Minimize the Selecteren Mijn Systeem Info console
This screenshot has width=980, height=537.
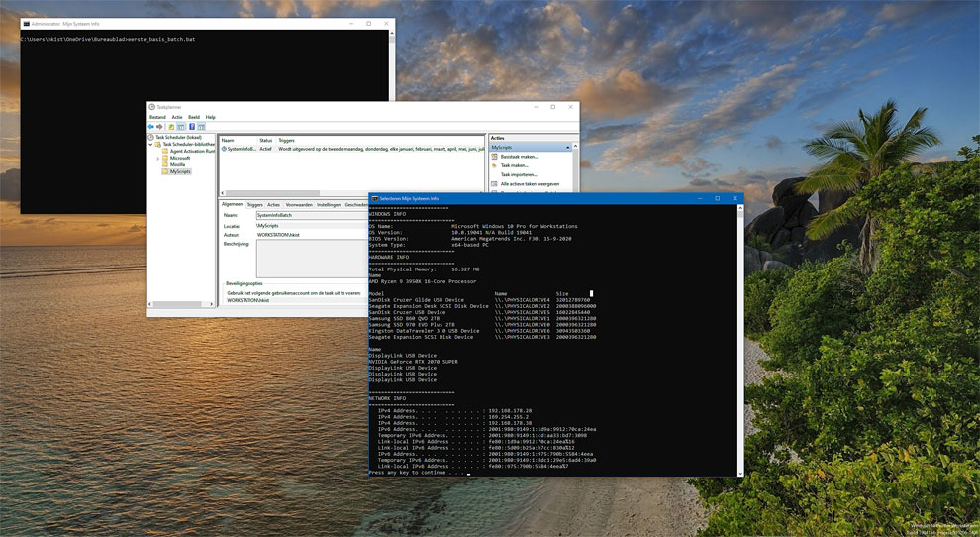tap(700, 198)
